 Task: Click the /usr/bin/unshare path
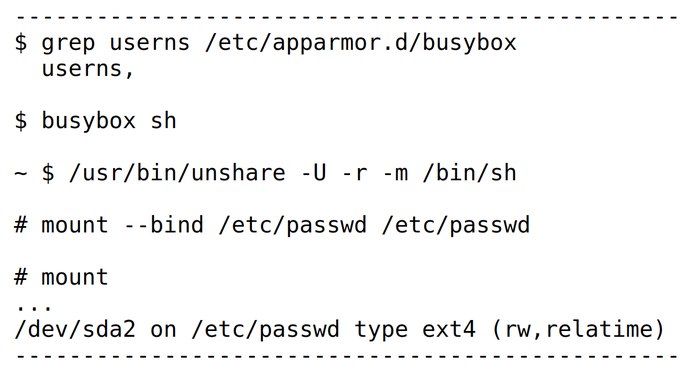[x=177, y=173]
